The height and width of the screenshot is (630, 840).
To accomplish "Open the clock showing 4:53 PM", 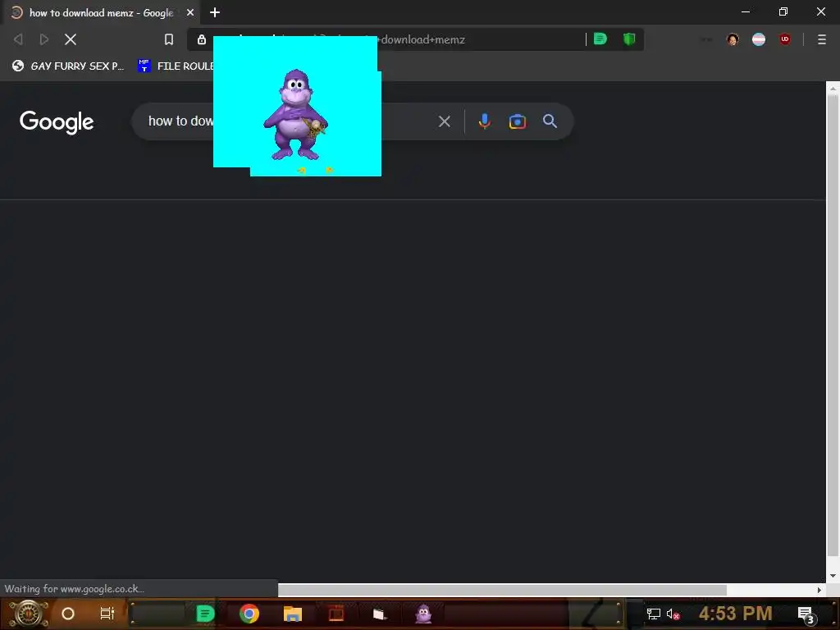I will point(736,614).
